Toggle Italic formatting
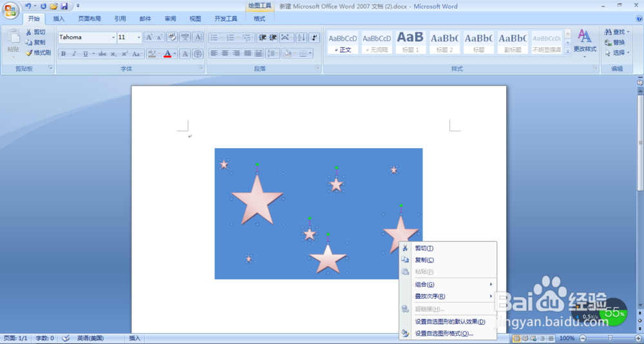Screen dimensions: 644x344 (74, 54)
